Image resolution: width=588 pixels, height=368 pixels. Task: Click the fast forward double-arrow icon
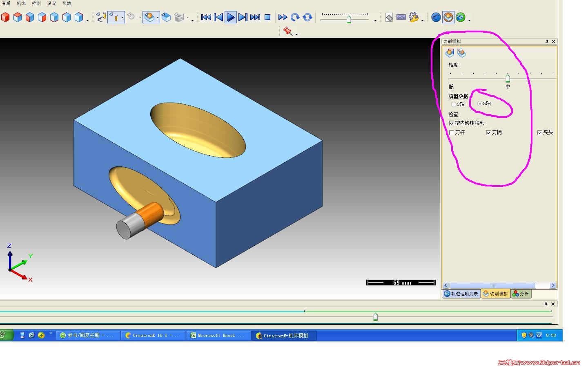tap(283, 17)
